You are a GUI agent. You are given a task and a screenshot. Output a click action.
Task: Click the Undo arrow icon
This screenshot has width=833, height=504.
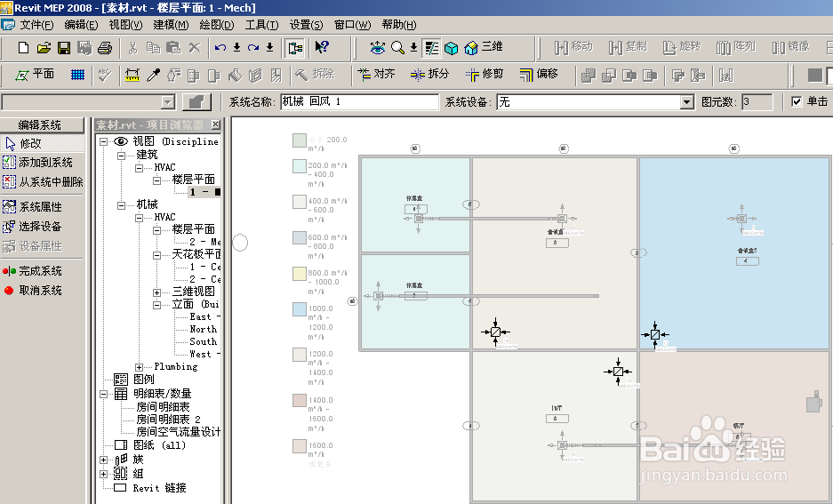[x=220, y=48]
